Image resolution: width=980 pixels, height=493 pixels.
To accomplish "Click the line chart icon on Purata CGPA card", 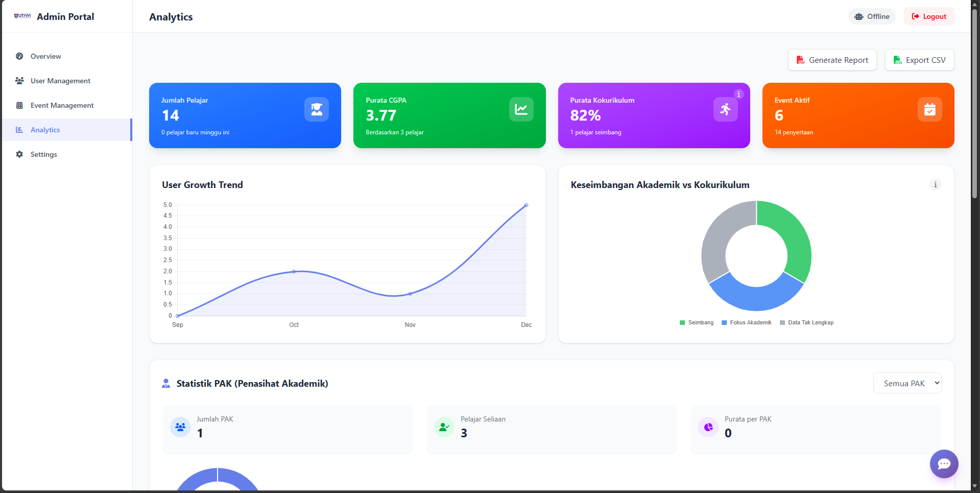I will tap(521, 109).
